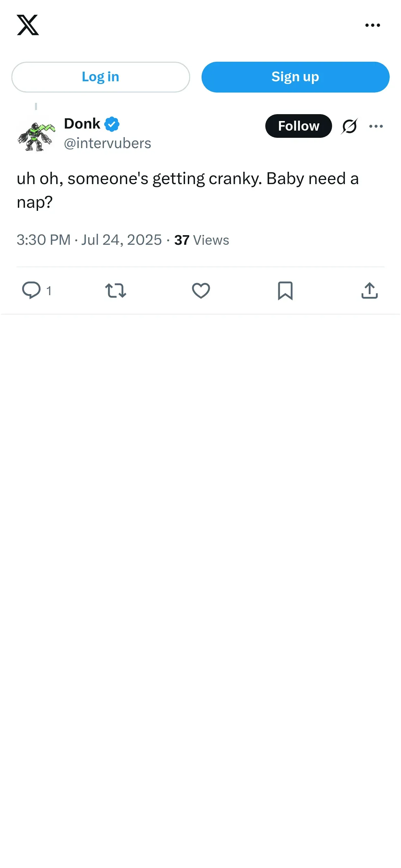Repost the tweet with retweet icon
This screenshot has height=868, width=401.
coord(116,290)
